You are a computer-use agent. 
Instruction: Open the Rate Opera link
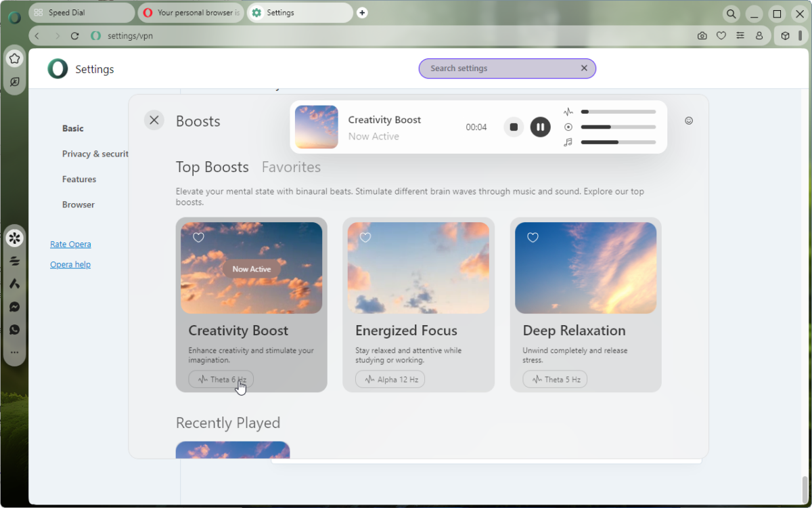tap(70, 244)
